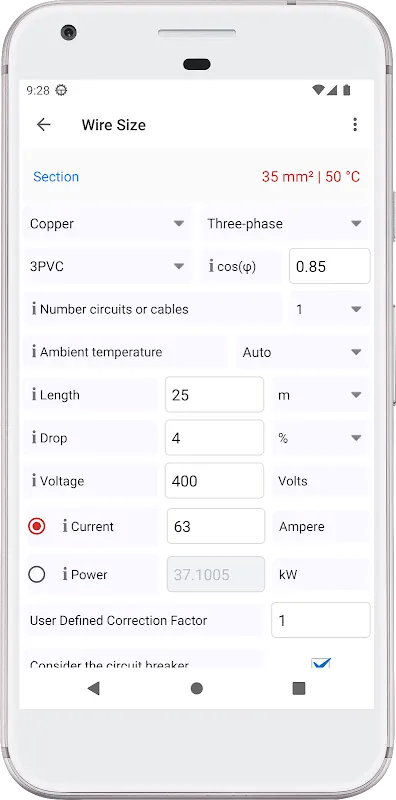The height and width of the screenshot is (800, 396).
Task: Open the info icon next to Length
Action: pyautogui.click(x=34, y=395)
